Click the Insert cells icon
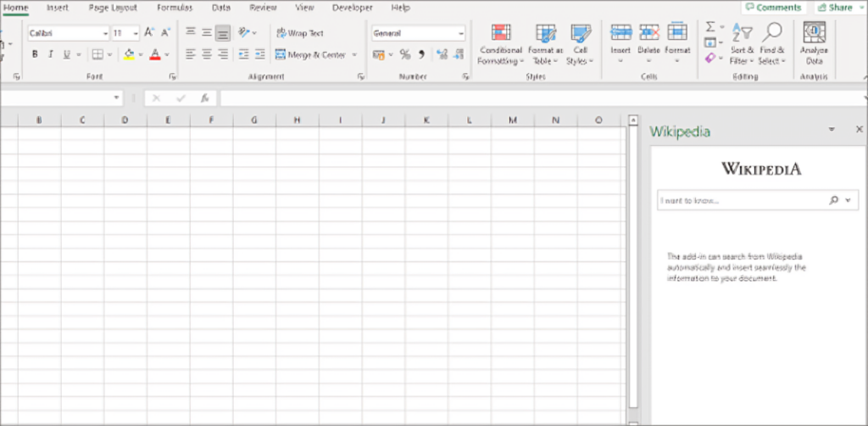This screenshot has height=426, width=868. [x=620, y=32]
